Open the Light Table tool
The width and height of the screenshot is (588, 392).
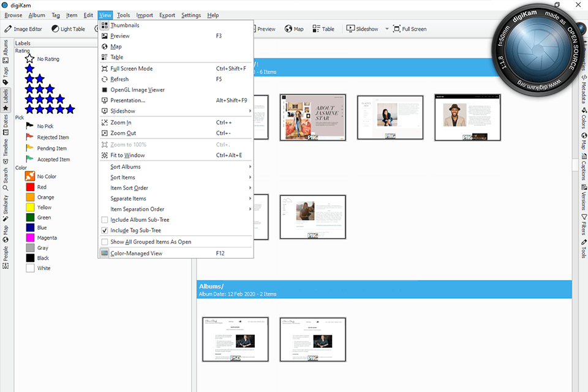[68, 29]
